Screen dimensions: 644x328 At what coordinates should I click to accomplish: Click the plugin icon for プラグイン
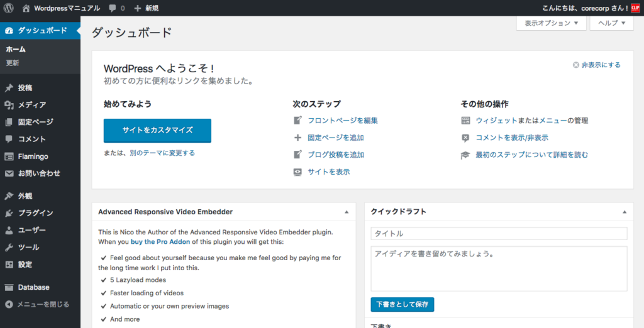9,213
